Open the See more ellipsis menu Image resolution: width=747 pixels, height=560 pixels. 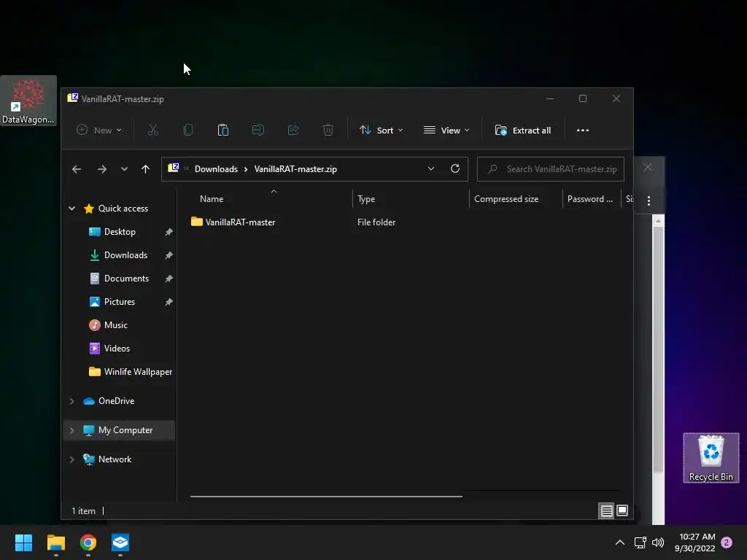pos(583,130)
